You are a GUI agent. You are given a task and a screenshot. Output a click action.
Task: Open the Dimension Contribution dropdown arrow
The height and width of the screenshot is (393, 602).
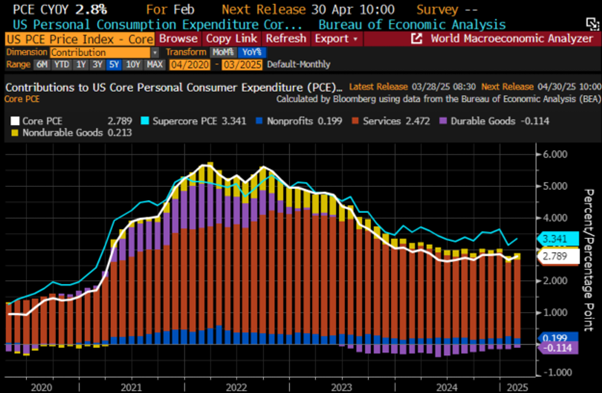155,53
